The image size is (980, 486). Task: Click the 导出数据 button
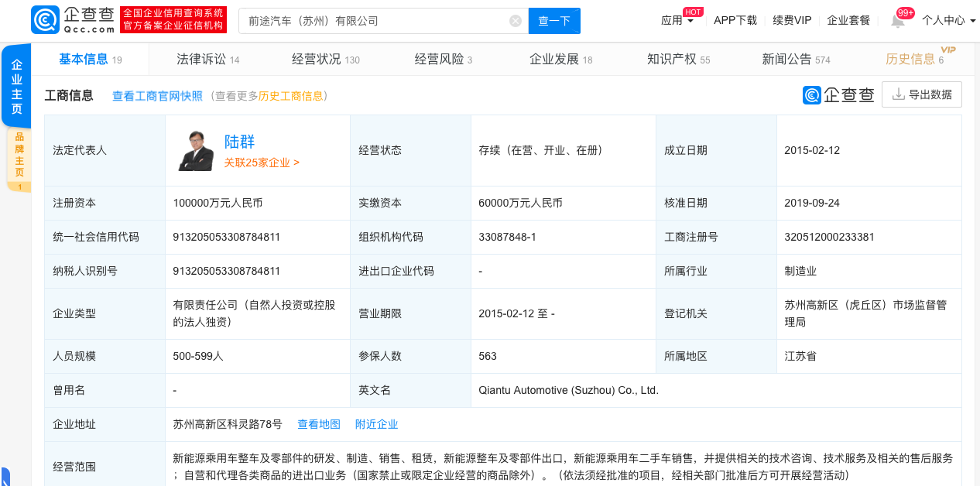[x=922, y=94]
